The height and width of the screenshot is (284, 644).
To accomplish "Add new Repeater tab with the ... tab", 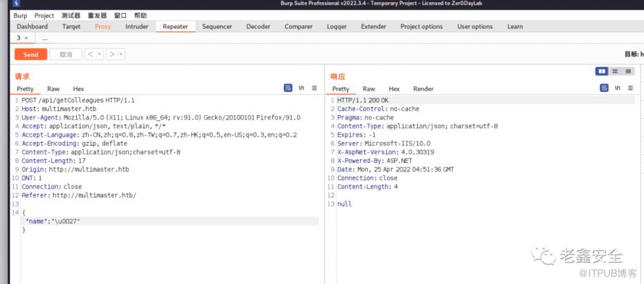I will coord(45,38).
